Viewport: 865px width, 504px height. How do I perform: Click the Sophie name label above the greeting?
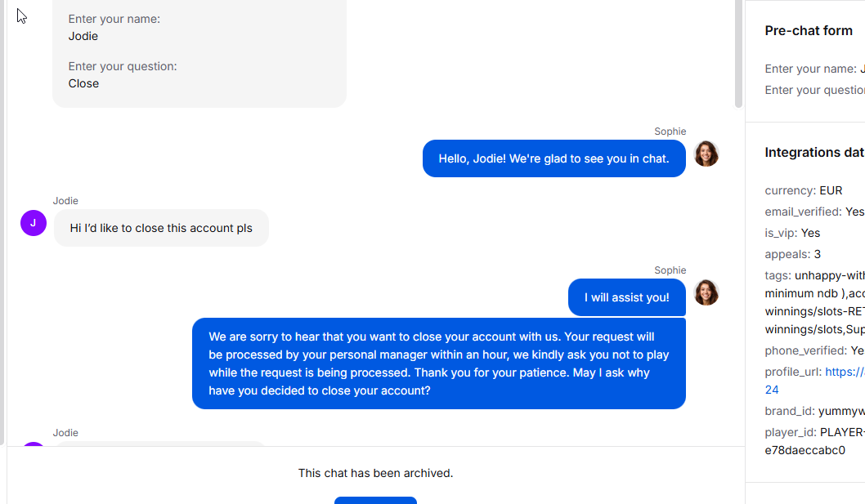tap(670, 132)
